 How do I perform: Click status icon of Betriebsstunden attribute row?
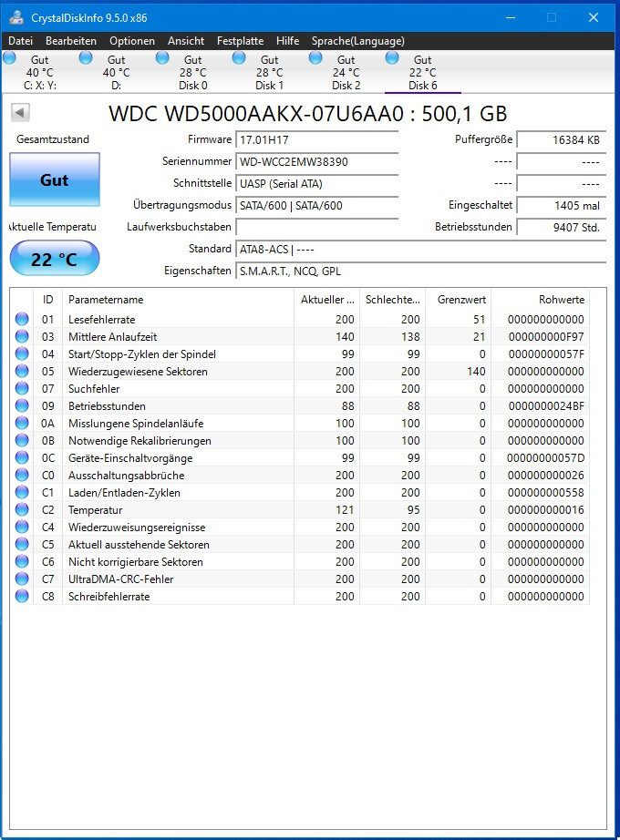coord(22,406)
